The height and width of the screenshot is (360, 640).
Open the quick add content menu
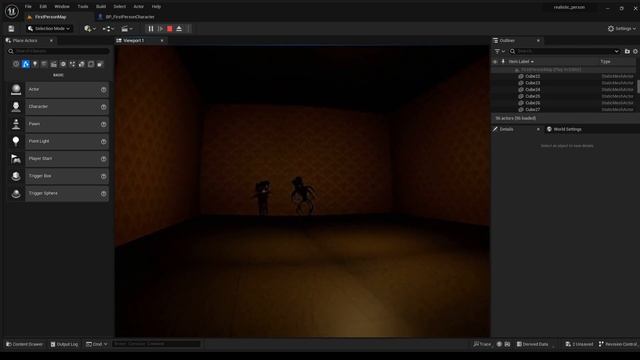90,29
